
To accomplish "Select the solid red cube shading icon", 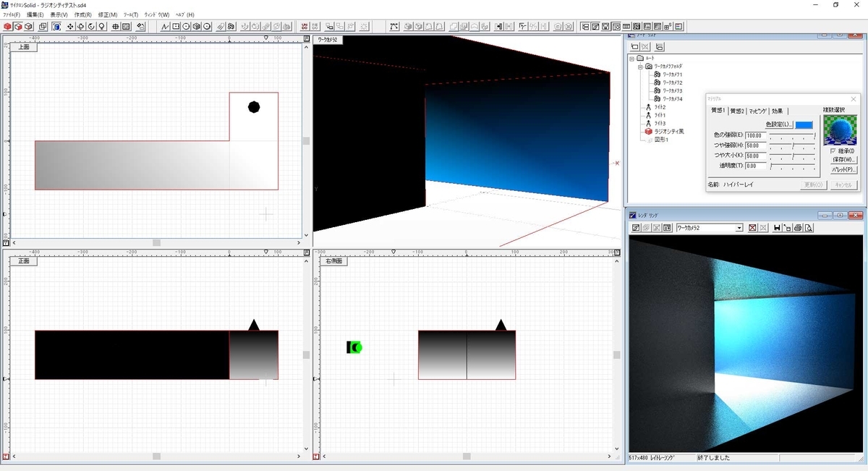I will (x=6, y=27).
